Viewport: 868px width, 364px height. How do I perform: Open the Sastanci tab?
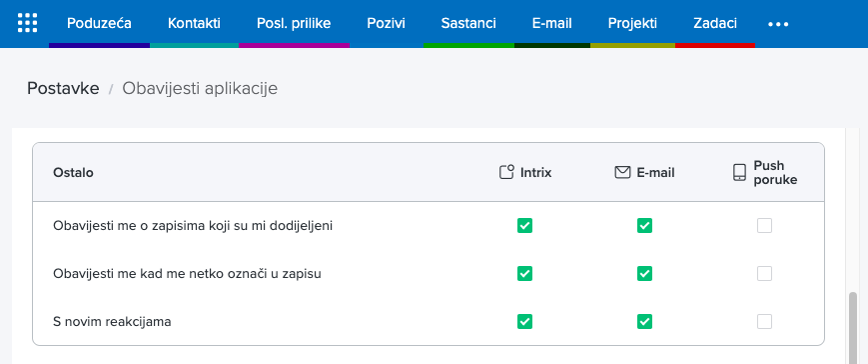[468, 23]
